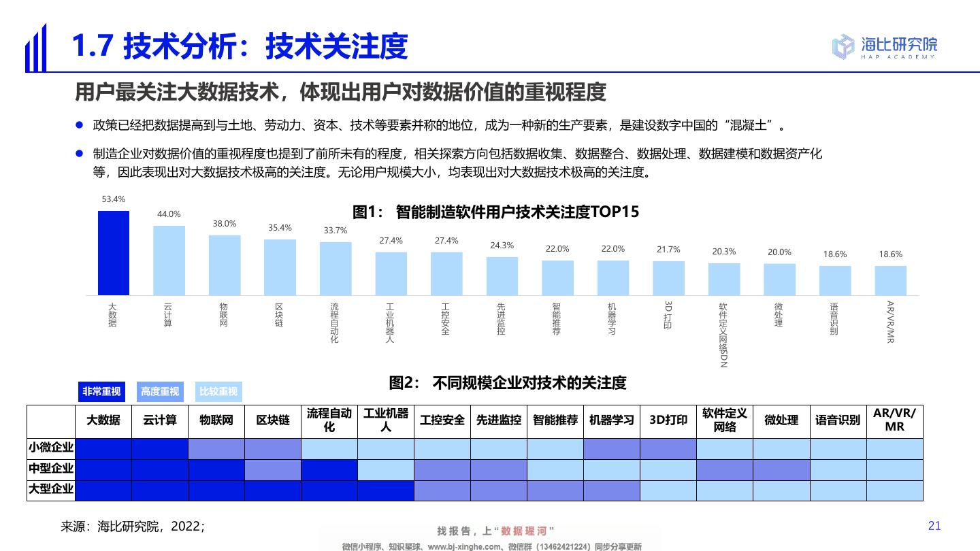Click the 物联网 table column header
The image size is (980, 551).
(x=216, y=420)
